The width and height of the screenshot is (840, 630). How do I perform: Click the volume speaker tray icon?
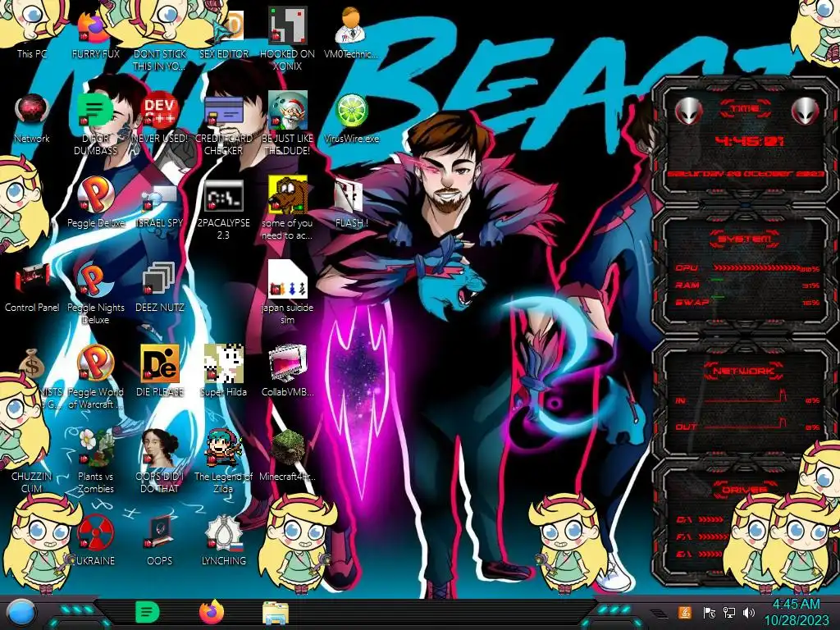(x=749, y=612)
